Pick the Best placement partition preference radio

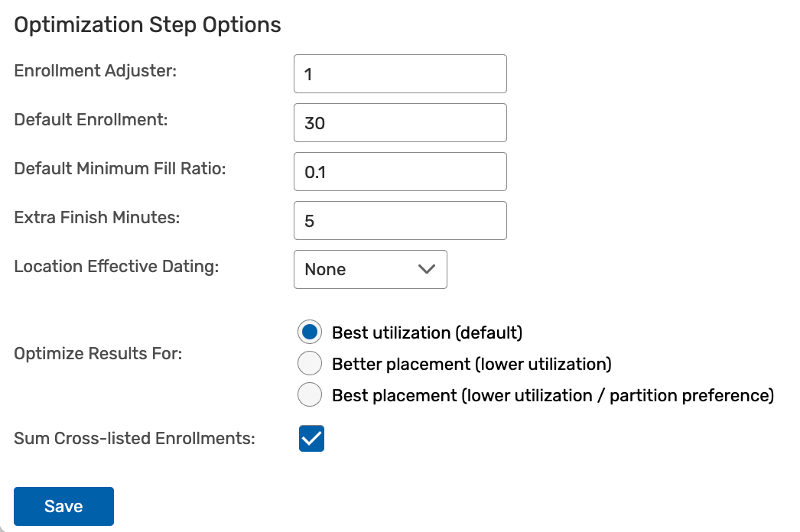coord(310,395)
